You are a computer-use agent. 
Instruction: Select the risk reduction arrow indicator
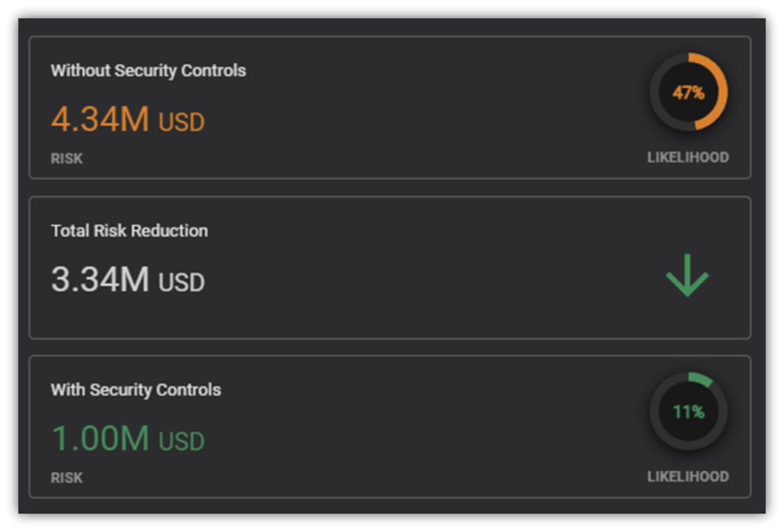688,276
